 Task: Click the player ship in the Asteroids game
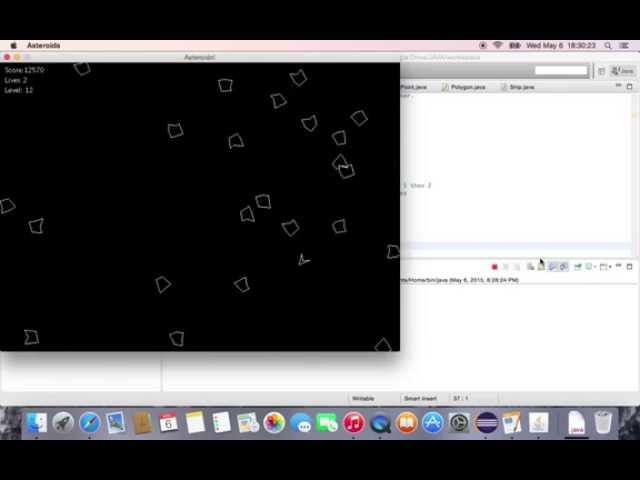(303, 260)
